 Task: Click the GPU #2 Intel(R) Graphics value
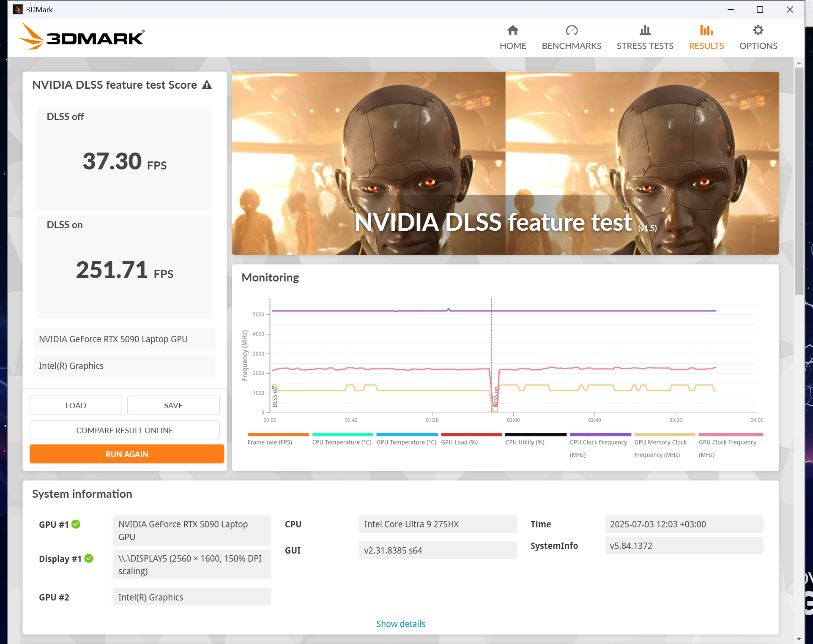click(x=192, y=597)
